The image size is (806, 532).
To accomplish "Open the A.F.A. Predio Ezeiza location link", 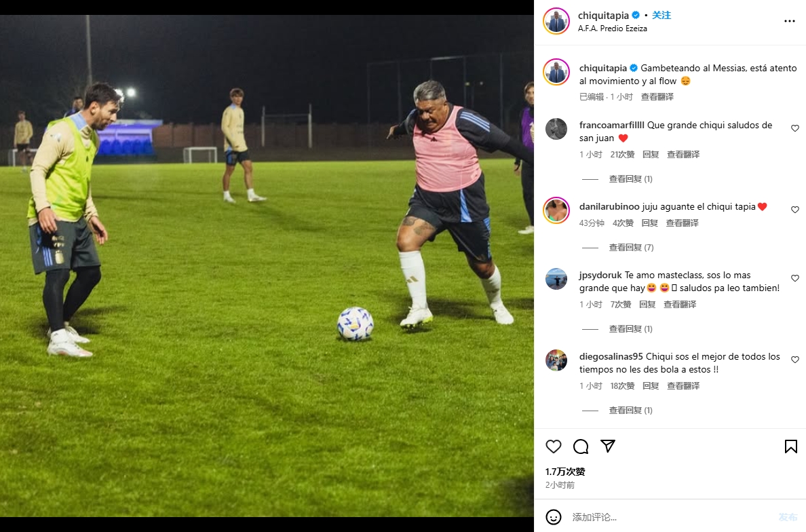I will [x=612, y=28].
